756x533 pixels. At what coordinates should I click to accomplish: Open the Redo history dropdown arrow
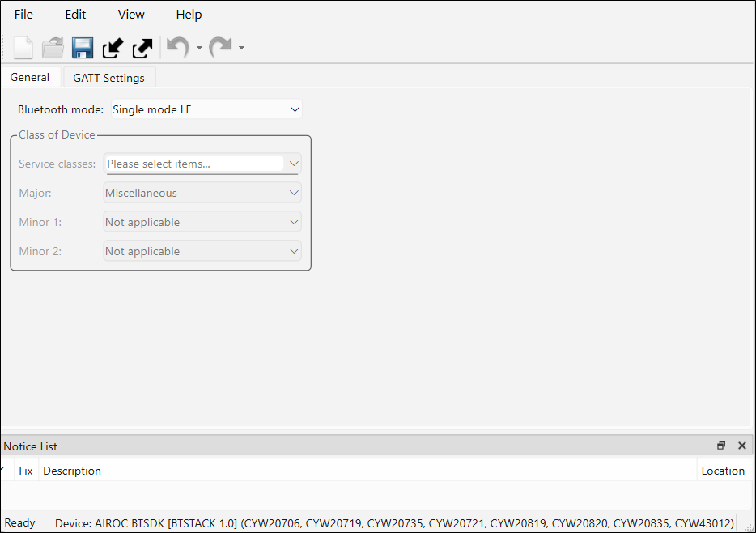(241, 49)
